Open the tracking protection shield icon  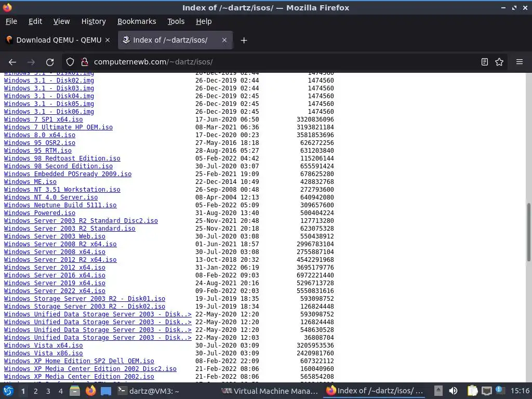(70, 62)
